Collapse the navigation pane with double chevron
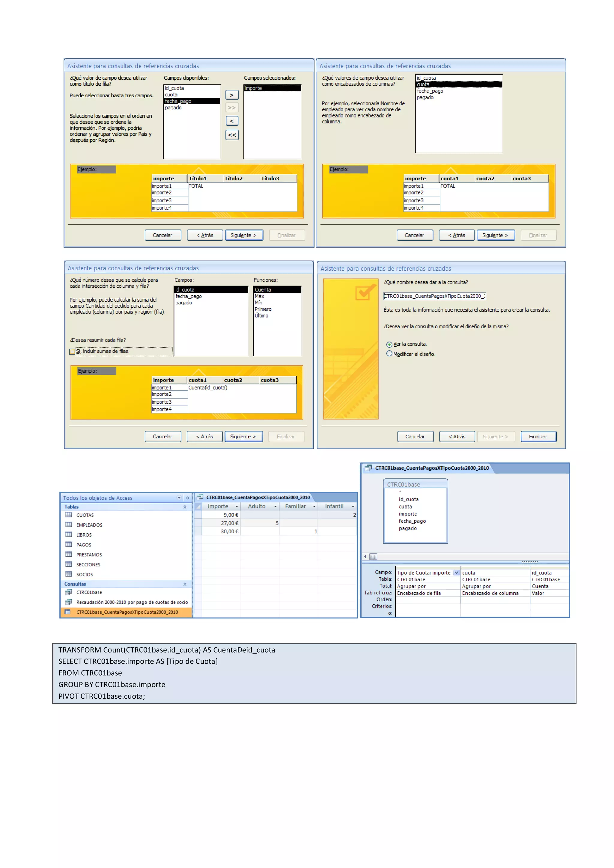Screen dimensions: 614x868 coord(188,498)
